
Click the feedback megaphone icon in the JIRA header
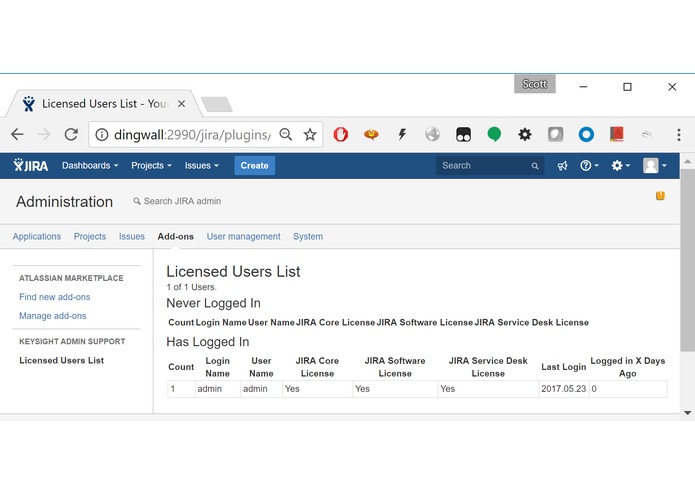click(562, 166)
